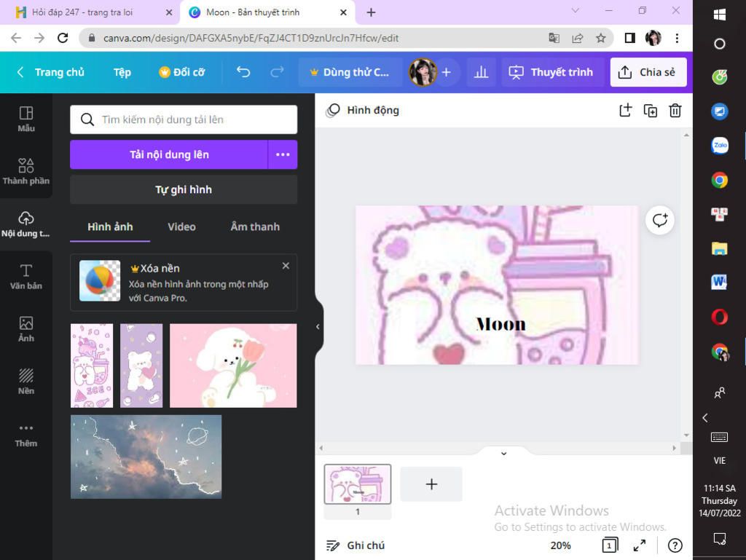The height and width of the screenshot is (560, 746).
Task: Open the Thành phần elements panel
Action: point(26,171)
